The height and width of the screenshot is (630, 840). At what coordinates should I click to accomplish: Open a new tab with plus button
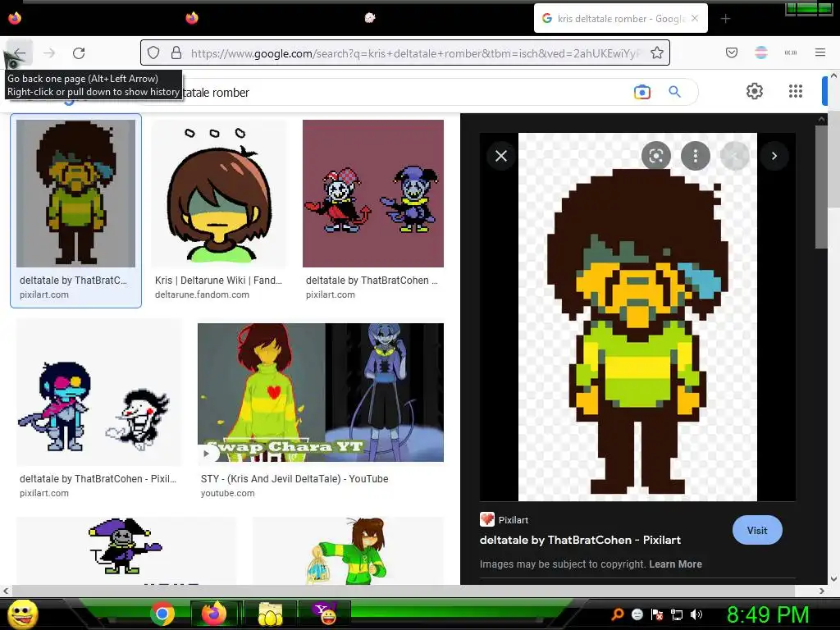coord(725,19)
